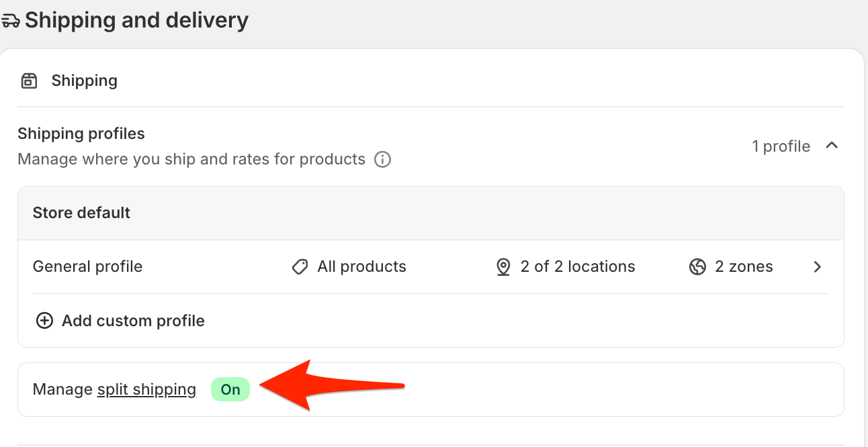Select the Shipping section label
This screenshot has width=868, height=447.
(85, 81)
